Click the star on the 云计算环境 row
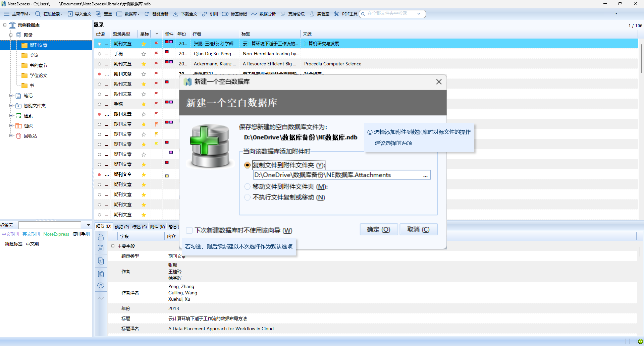Screen dimensions: 644x346 pos(144,44)
